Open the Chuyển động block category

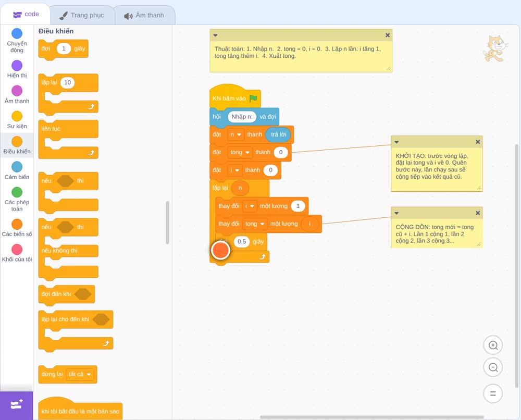(x=17, y=41)
